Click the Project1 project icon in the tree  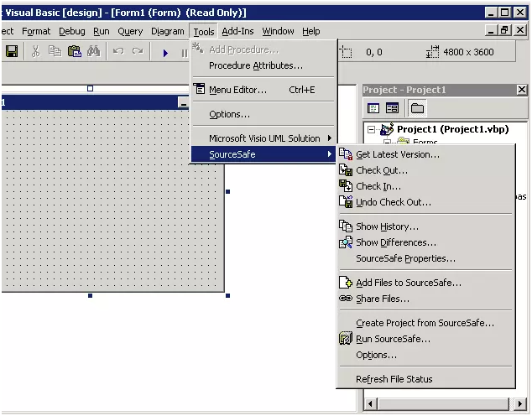[x=387, y=129]
